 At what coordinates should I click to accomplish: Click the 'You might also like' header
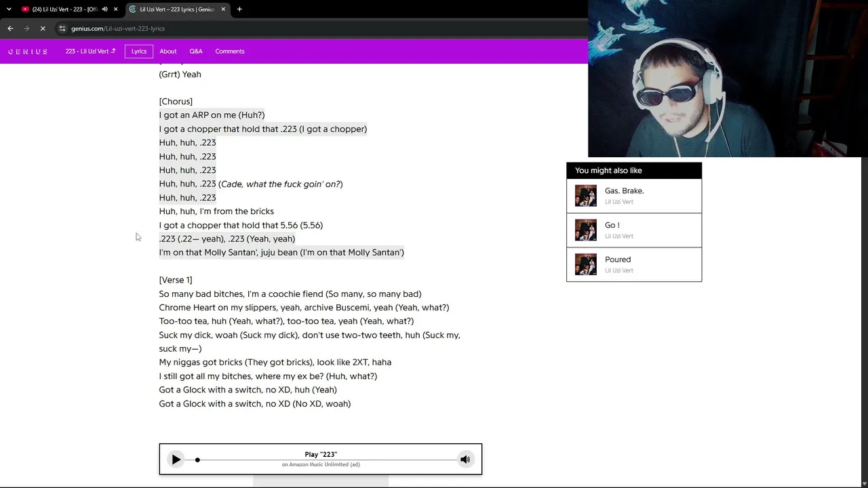pyautogui.click(x=634, y=171)
